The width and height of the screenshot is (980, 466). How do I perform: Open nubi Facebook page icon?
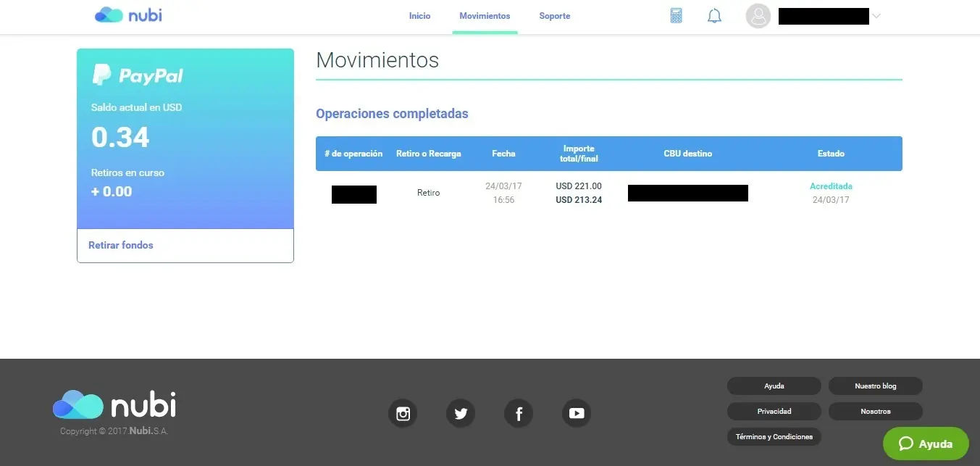pos(519,413)
